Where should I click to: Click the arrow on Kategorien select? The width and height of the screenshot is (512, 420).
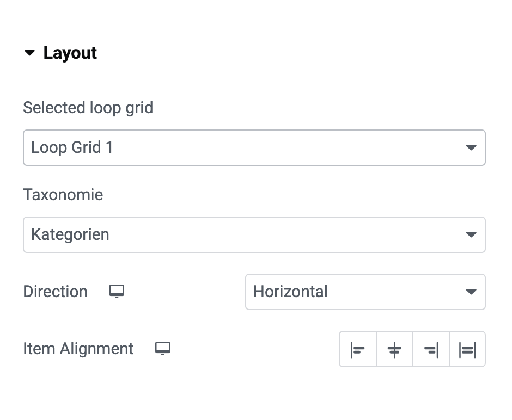click(471, 235)
